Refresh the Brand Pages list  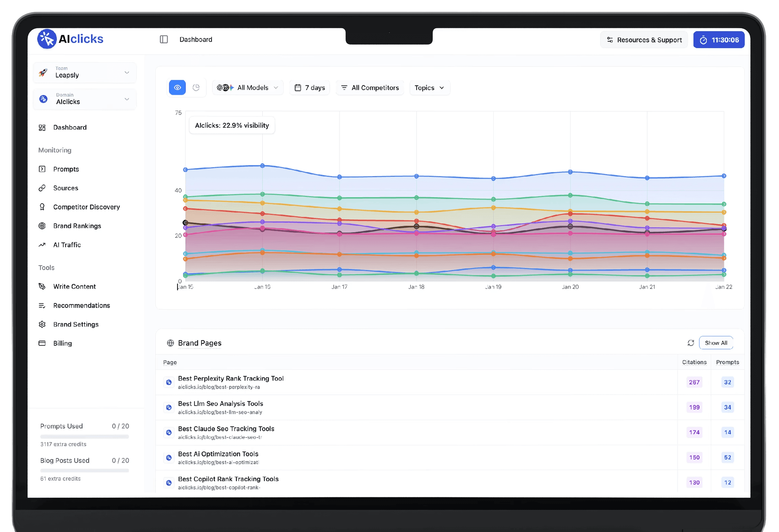[690, 343]
